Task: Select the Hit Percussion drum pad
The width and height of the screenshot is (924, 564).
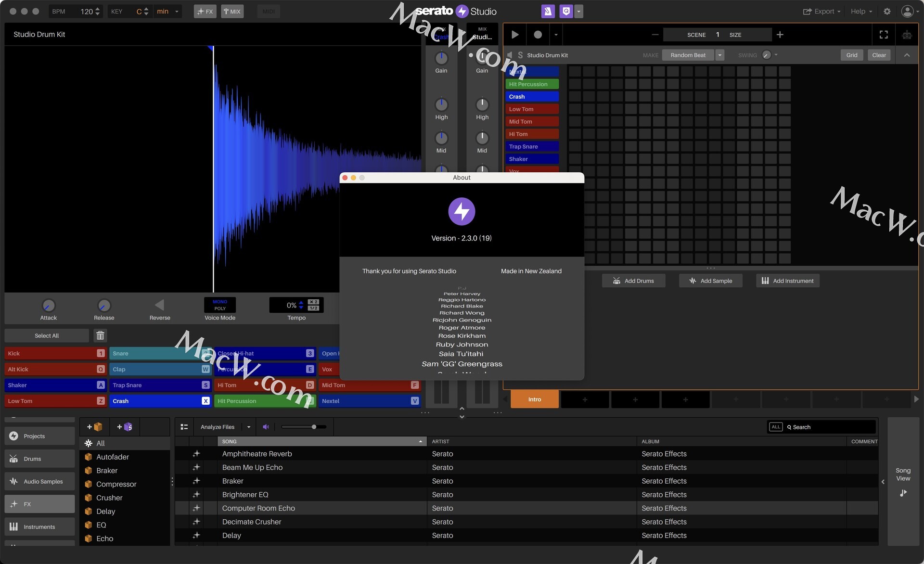Action: point(265,401)
